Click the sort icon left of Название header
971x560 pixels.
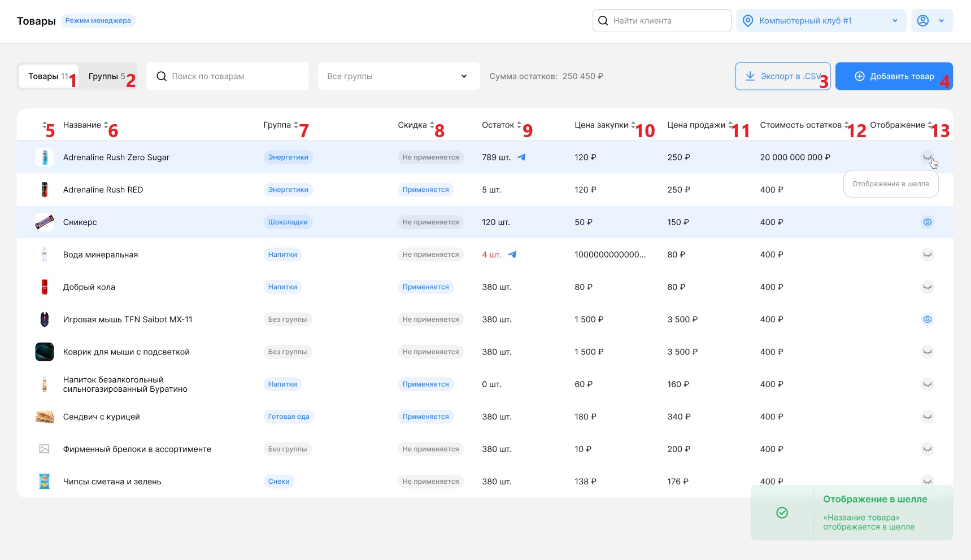(x=45, y=125)
